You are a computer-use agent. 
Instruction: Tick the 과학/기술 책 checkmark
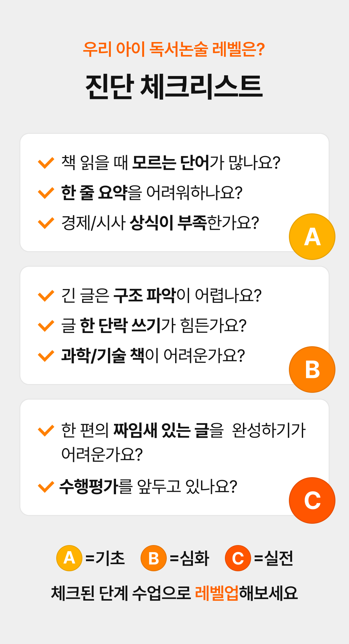point(46,356)
